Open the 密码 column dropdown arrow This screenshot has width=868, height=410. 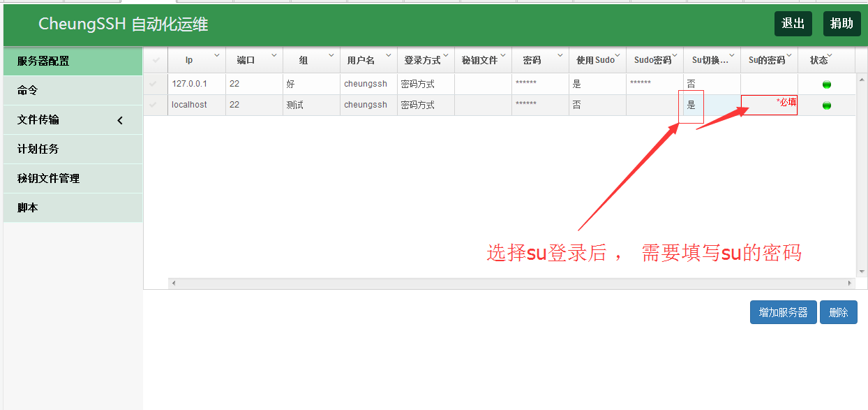(560, 54)
